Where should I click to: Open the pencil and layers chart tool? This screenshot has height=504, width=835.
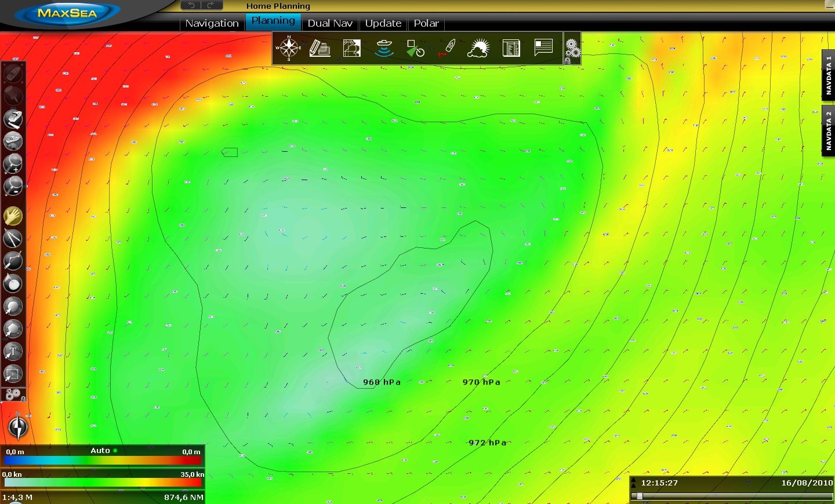tap(320, 48)
